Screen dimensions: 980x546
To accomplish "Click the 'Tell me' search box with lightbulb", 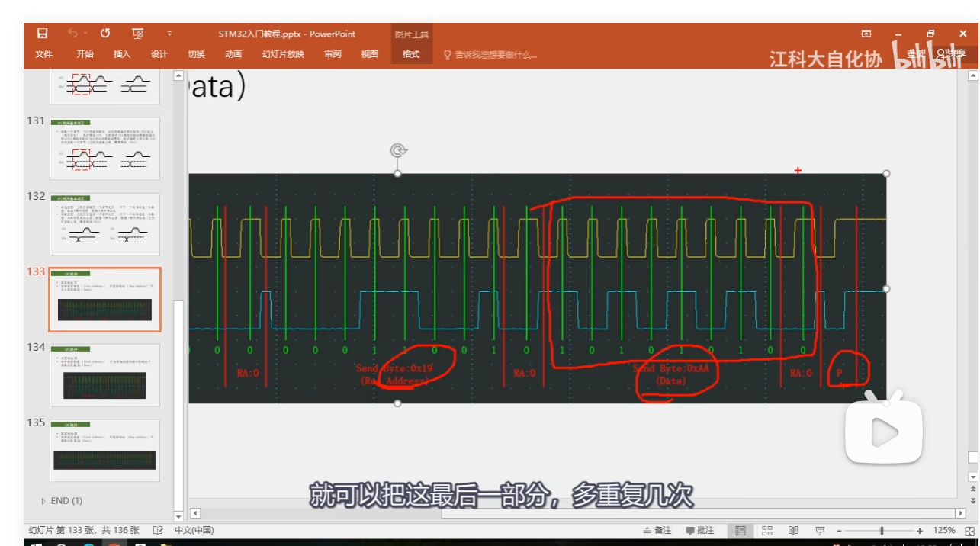I will click(490, 54).
